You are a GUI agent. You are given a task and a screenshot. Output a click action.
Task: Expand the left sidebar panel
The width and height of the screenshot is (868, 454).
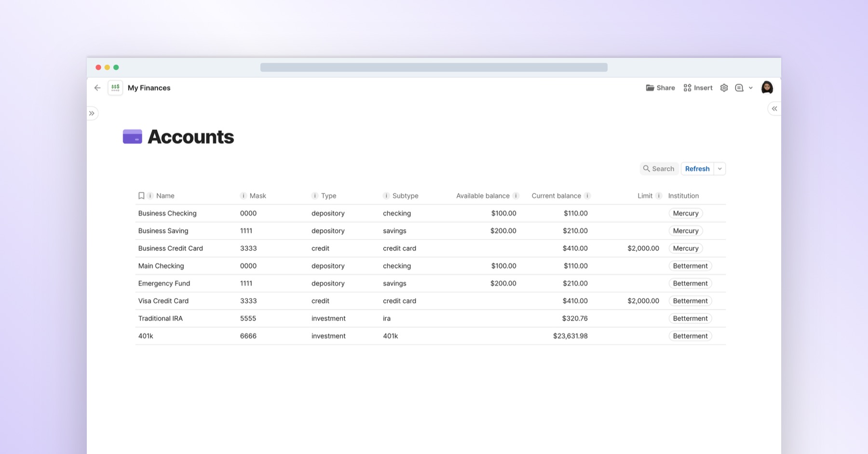pyautogui.click(x=92, y=113)
